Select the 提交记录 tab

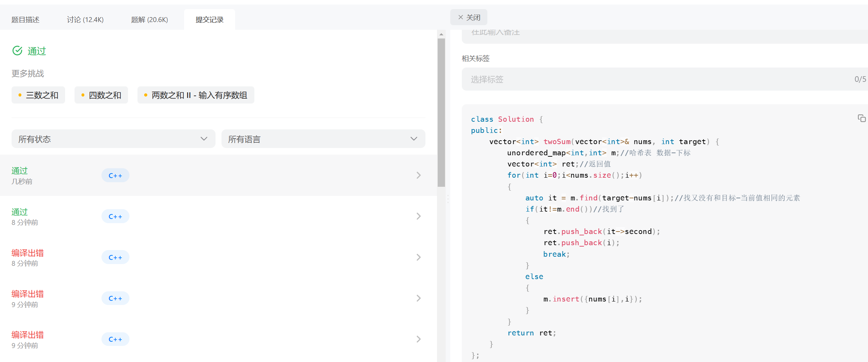tap(210, 20)
